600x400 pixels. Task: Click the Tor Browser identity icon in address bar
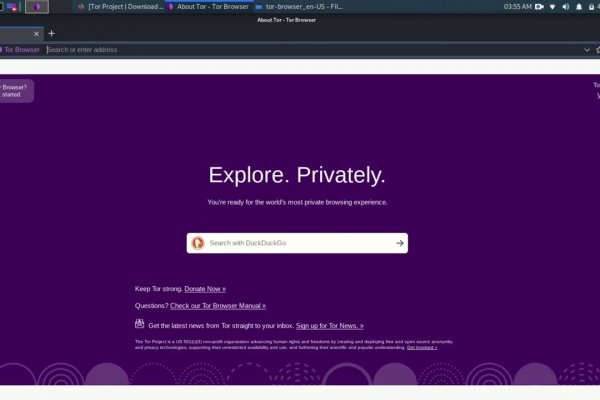click(x=20, y=49)
